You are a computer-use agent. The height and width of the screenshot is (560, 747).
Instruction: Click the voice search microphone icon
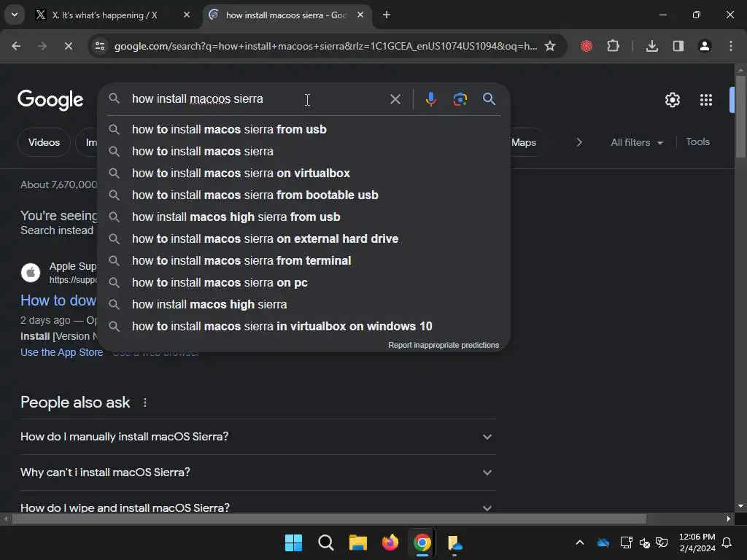[x=430, y=99]
